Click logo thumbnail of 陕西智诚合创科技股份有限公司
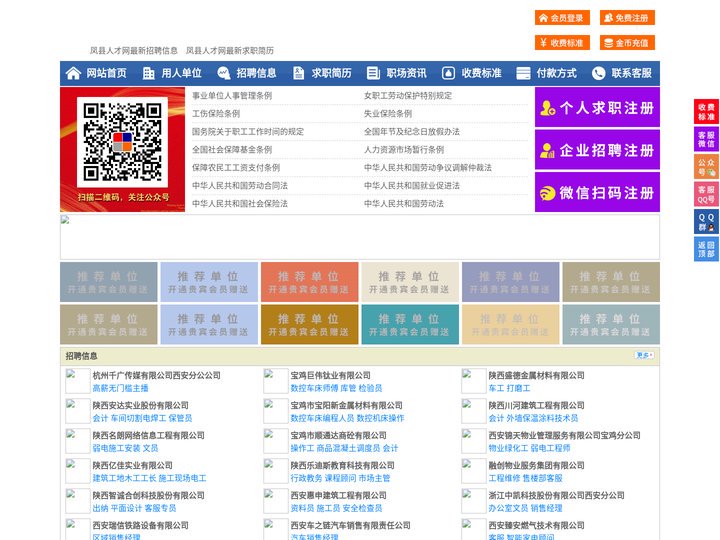The image size is (720, 540). [x=78, y=501]
